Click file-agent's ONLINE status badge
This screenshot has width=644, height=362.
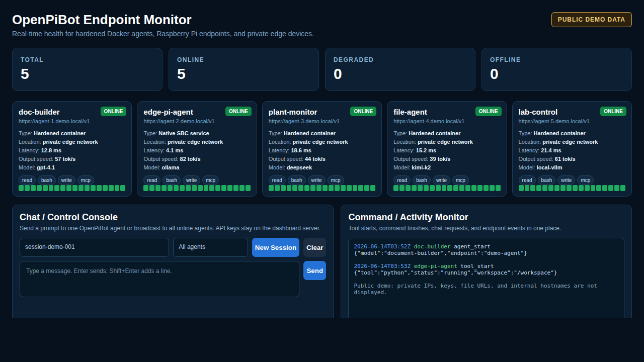click(x=489, y=111)
